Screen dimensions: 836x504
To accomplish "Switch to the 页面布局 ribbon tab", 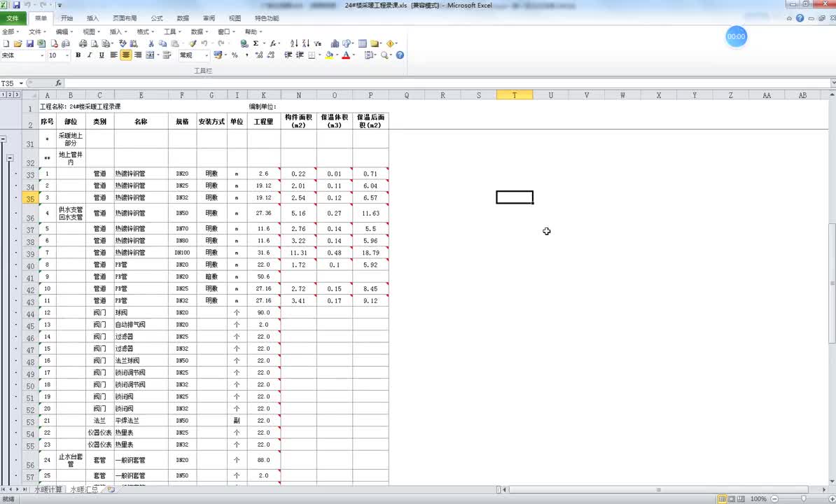I will [125, 18].
